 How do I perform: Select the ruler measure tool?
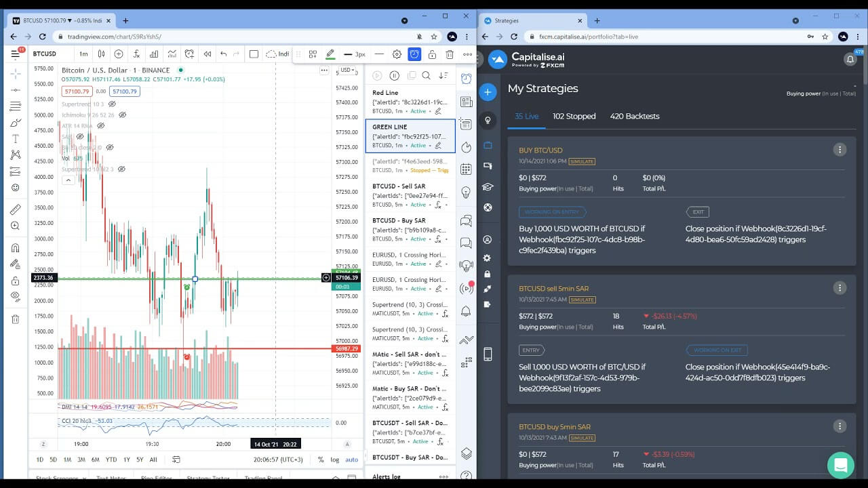15,209
